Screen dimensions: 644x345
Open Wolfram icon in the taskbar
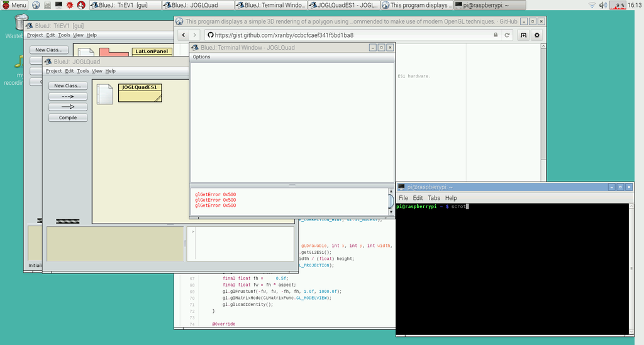[x=80, y=5]
